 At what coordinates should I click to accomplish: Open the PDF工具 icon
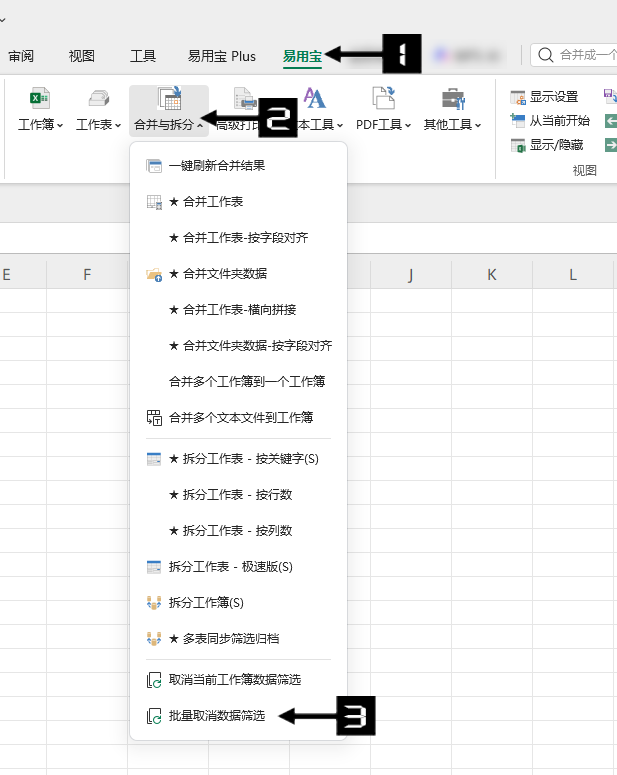click(x=383, y=98)
